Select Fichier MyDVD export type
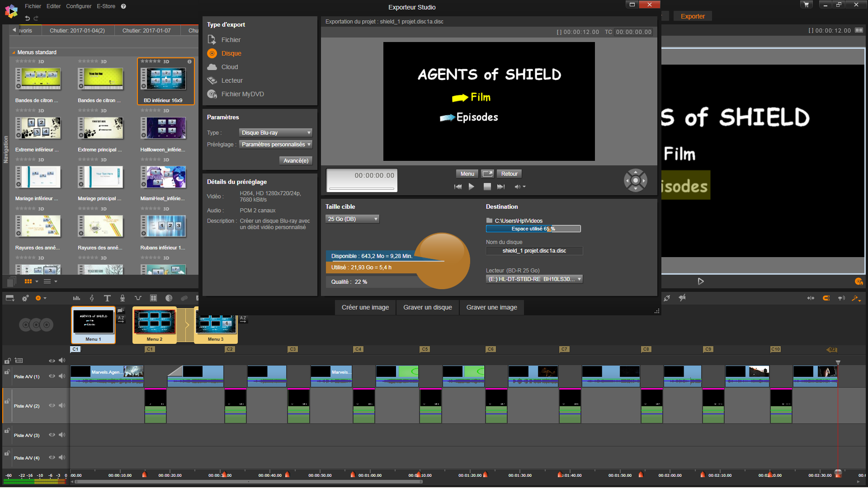This screenshot has width=868, height=488. coord(235,94)
